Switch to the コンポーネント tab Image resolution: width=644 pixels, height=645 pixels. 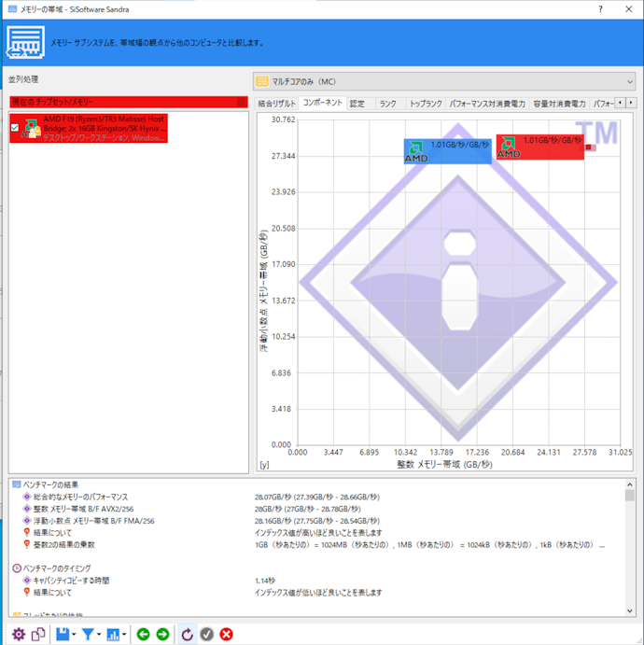click(x=322, y=103)
